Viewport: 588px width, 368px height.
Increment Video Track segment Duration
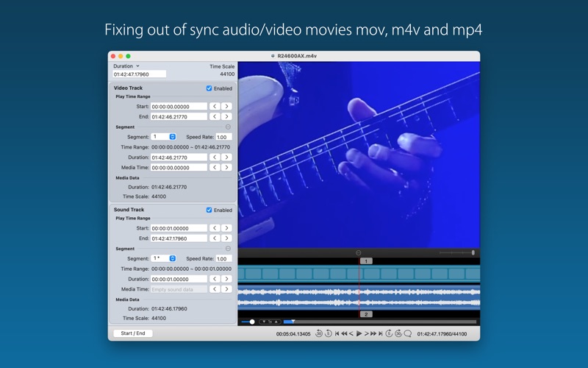[x=226, y=157]
